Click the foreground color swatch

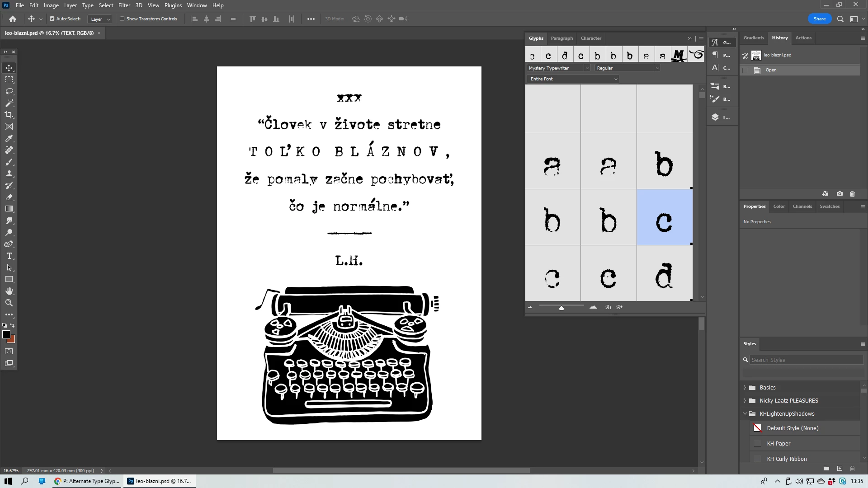point(6,334)
